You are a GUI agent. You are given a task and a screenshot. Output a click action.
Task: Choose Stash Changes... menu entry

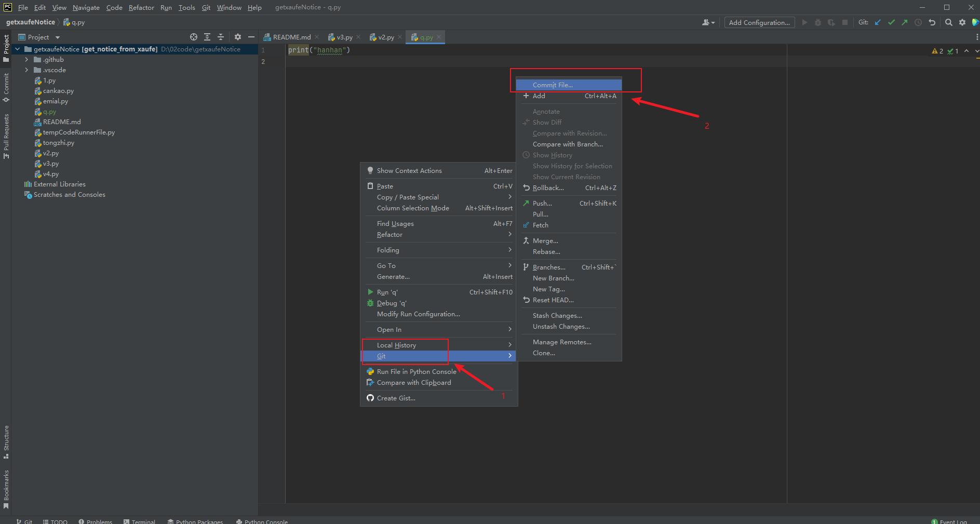569,316
